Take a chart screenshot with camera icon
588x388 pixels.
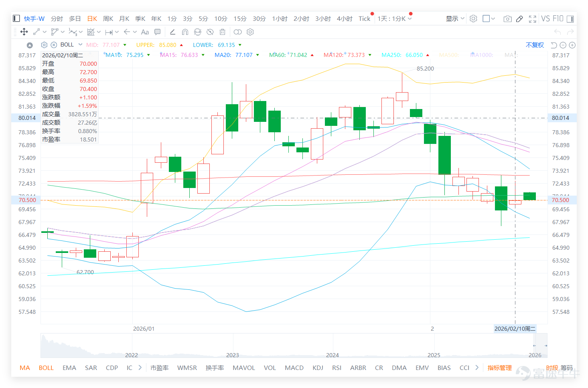(x=507, y=19)
